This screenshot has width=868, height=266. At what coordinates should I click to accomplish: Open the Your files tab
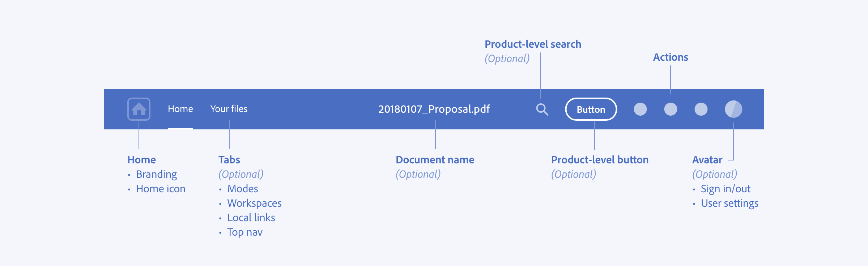229,109
